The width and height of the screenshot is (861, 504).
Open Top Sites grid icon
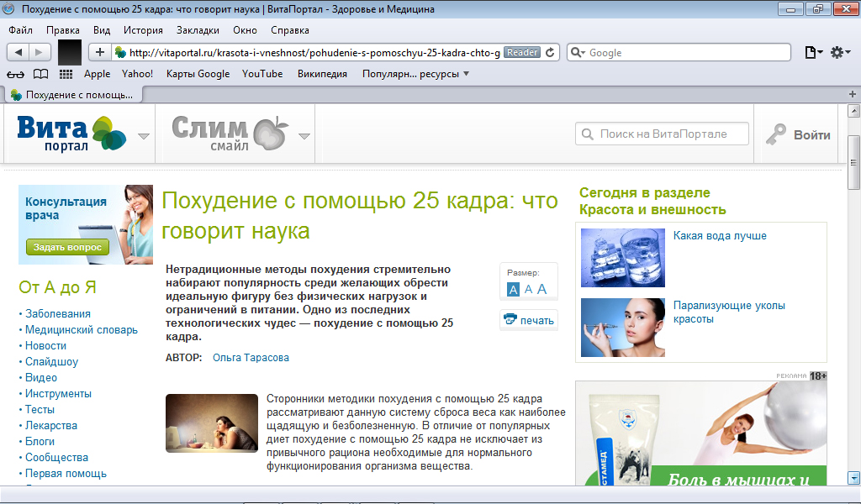[x=66, y=74]
